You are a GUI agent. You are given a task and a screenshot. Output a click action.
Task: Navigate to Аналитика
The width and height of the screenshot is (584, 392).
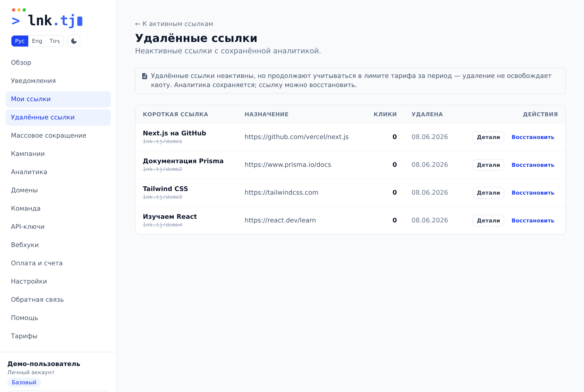(x=58, y=172)
